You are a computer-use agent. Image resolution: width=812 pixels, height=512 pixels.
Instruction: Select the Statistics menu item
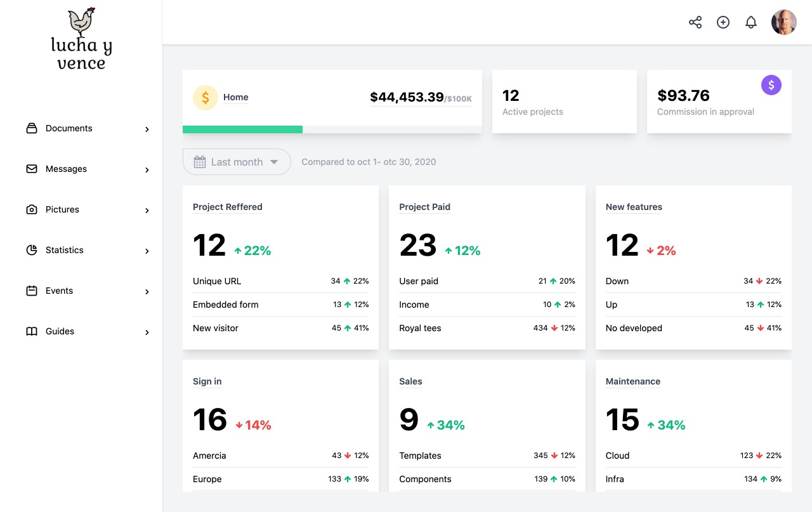click(65, 250)
